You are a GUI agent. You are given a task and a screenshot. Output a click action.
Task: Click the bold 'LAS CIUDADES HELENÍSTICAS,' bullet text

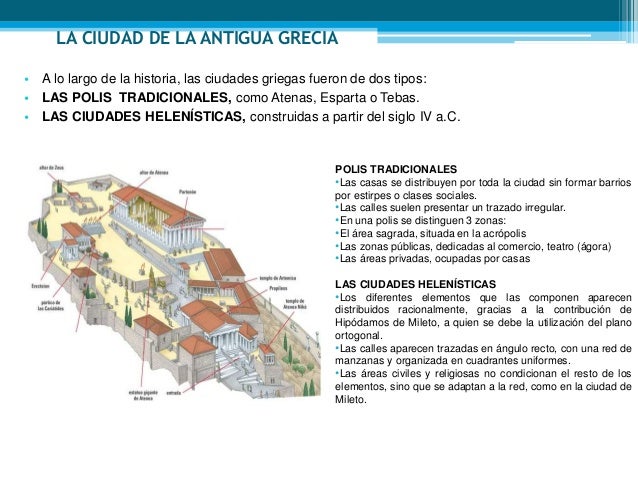144,117
